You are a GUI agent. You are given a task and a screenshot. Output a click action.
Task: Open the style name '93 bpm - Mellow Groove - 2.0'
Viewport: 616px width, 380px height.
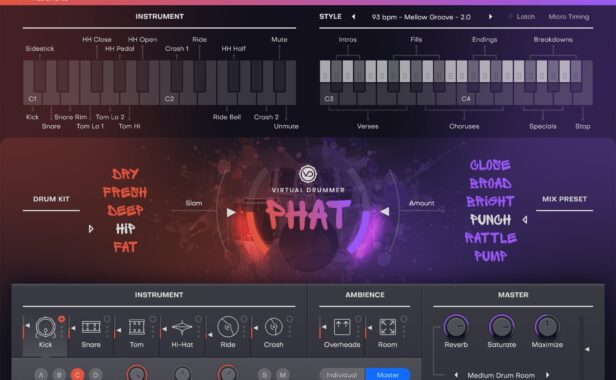point(421,17)
